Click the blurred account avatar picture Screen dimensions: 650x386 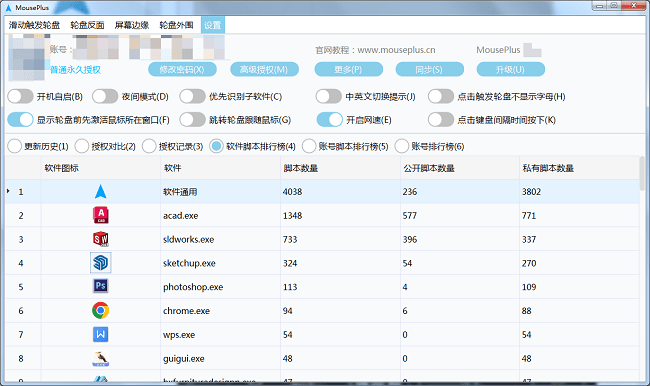(27, 58)
